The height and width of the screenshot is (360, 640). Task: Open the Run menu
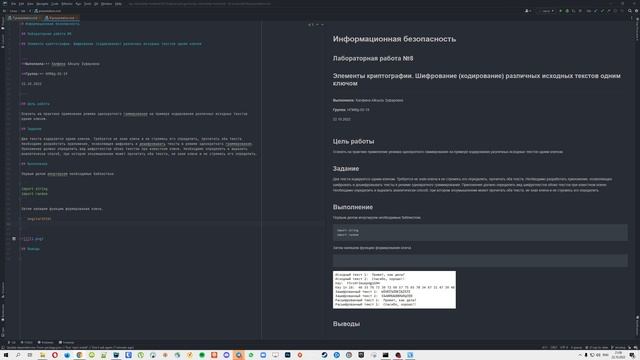(x=78, y=4)
